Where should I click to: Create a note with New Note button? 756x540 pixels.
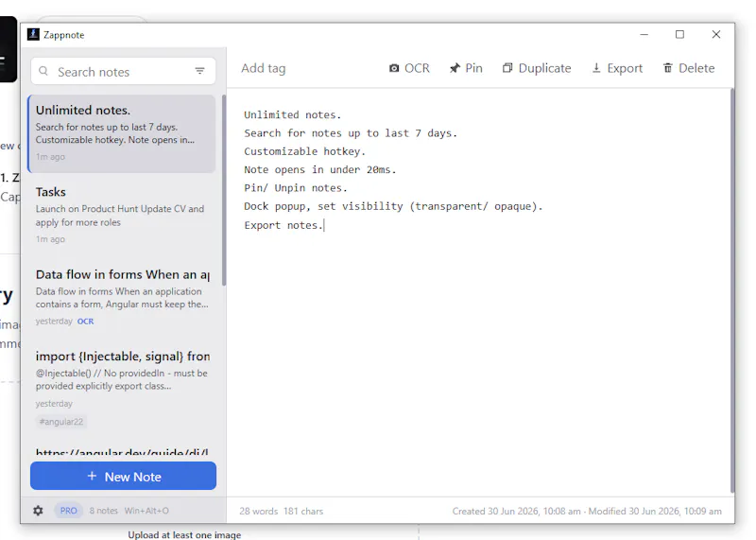pyautogui.click(x=123, y=476)
